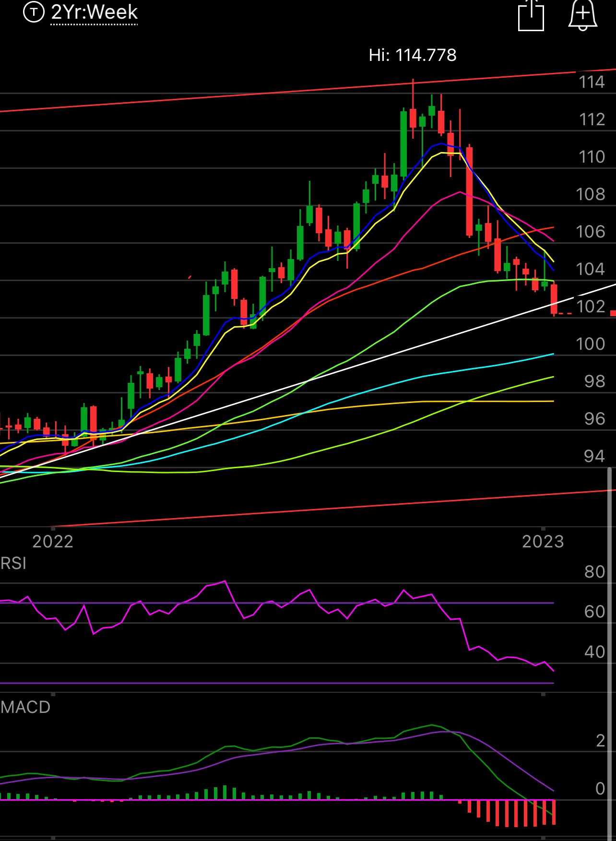Tap the 106 price axis label
This screenshot has width=616, height=841.
tap(591, 232)
